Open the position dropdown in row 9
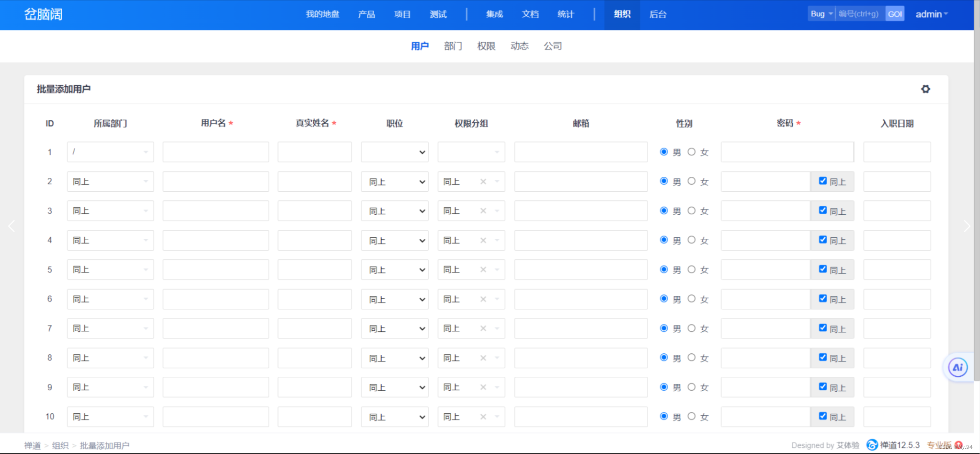Viewport: 980px width, 454px height. point(395,387)
